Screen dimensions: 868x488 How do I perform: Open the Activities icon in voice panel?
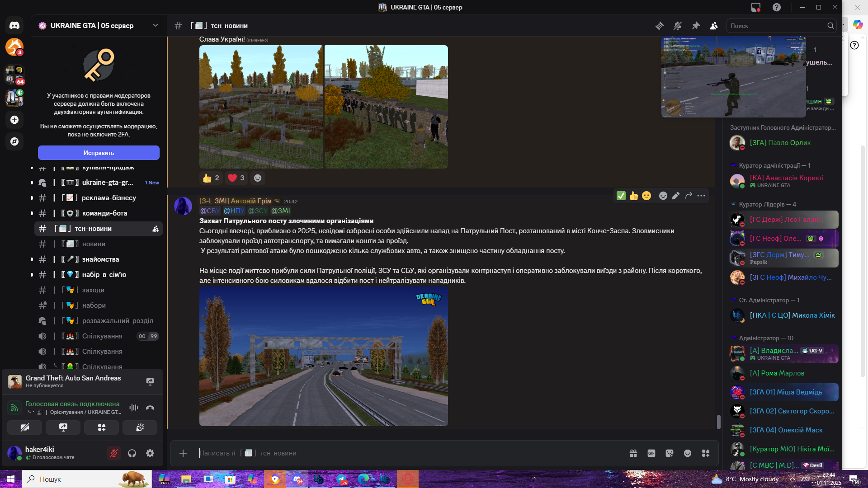(x=102, y=427)
